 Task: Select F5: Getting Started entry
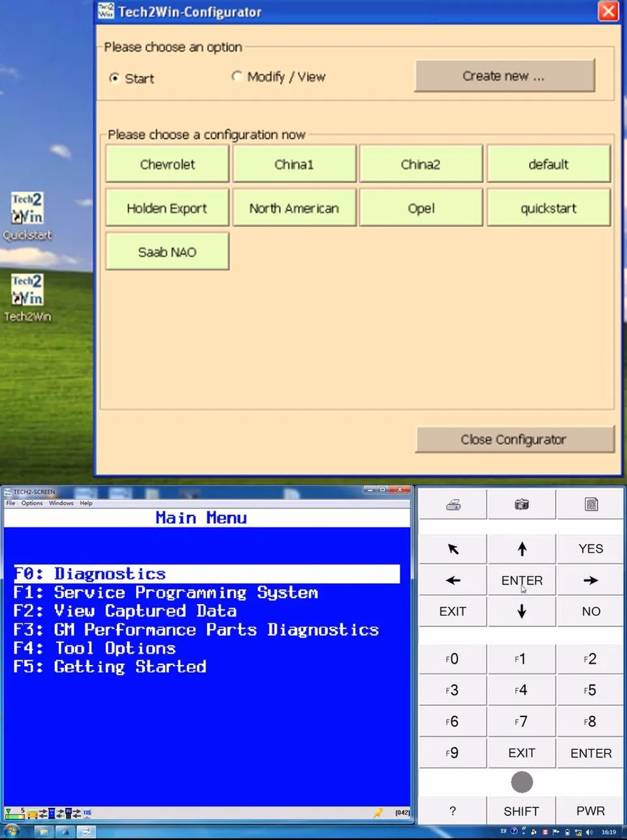(110, 666)
